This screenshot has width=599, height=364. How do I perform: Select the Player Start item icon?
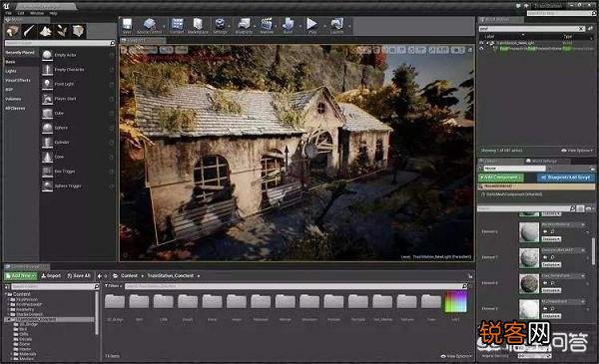[x=47, y=99]
